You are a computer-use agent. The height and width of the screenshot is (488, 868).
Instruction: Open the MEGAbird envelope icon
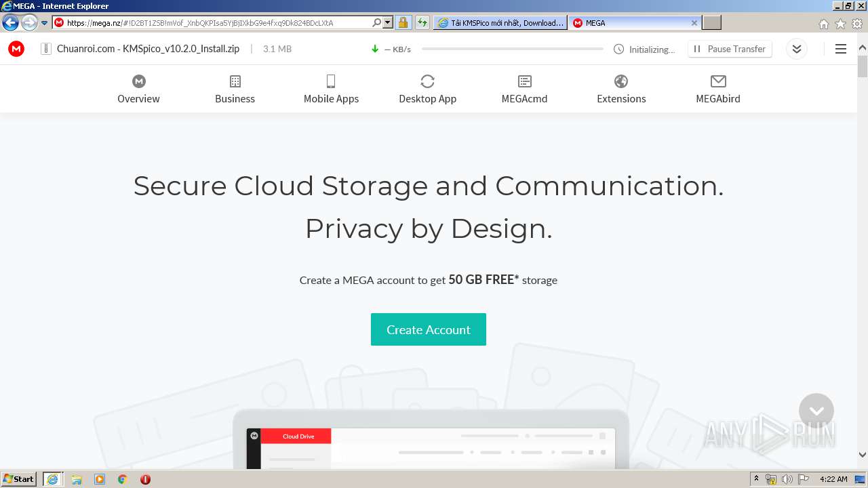point(718,81)
